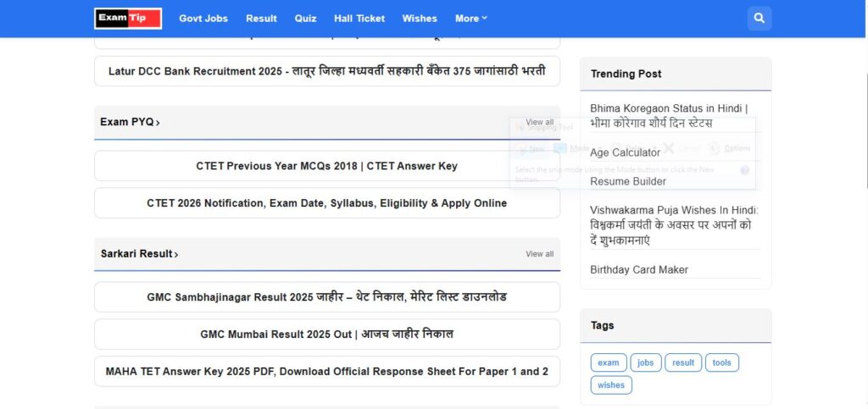Open the Quiz menu item
The image size is (868, 409).
pyautogui.click(x=305, y=18)
